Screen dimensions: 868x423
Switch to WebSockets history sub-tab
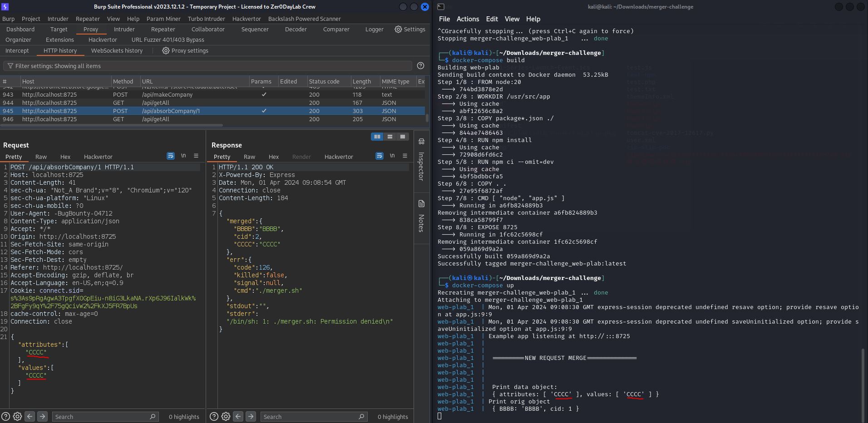pos(117,50)
